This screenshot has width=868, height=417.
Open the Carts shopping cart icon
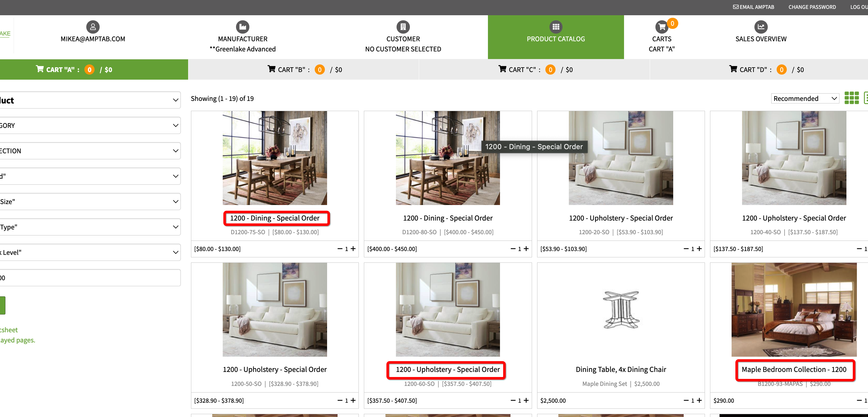pos(661,27)
